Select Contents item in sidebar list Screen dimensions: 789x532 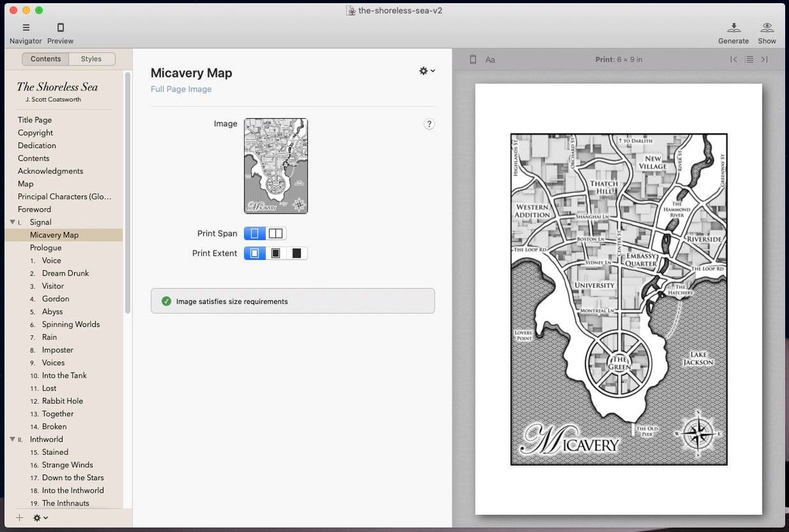[x=34, y=158]
